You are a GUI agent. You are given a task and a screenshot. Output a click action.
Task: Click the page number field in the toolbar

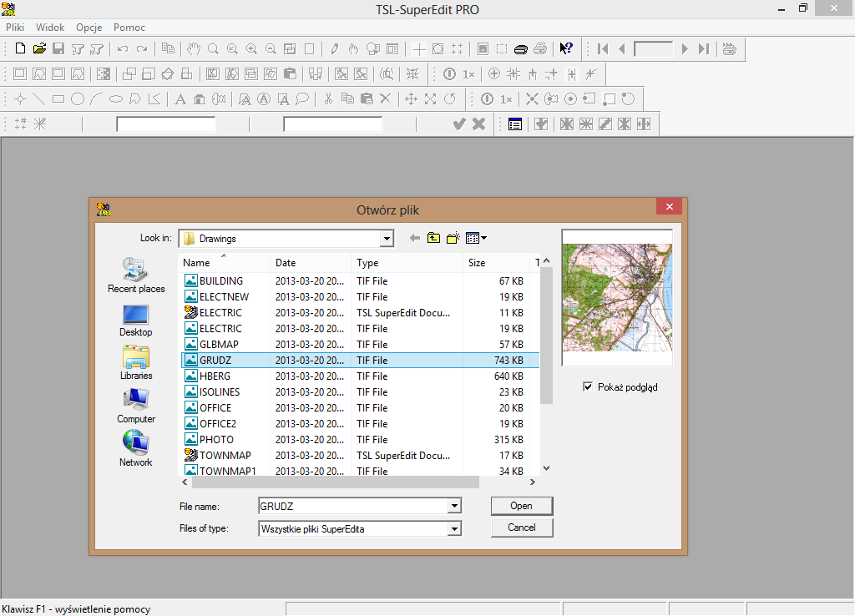point(653,49)
